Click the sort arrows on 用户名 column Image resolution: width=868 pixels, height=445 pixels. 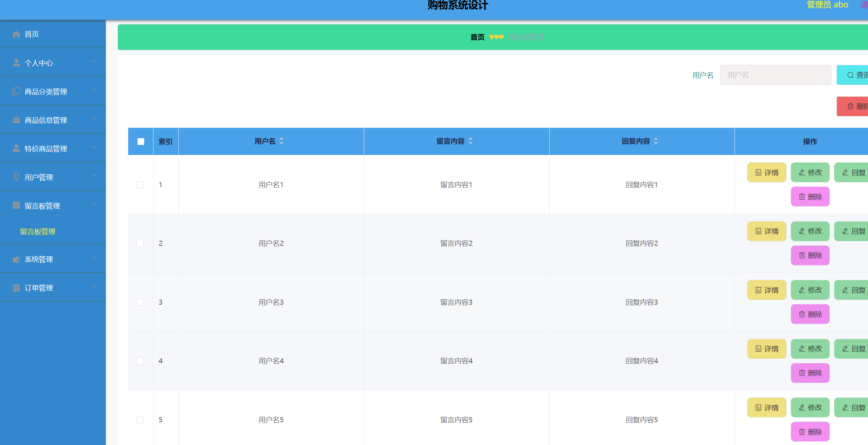[x=281, y=141]
